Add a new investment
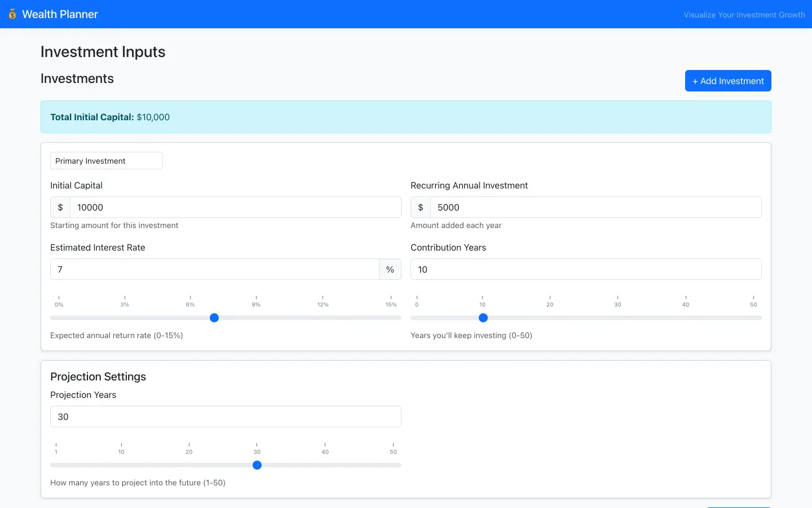 (x=728, y=81)
